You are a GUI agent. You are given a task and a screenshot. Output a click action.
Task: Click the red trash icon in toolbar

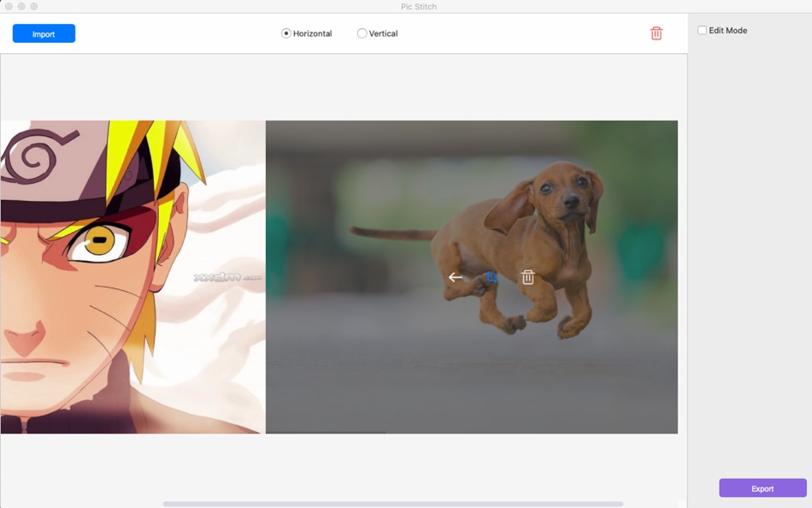(656, 33)
